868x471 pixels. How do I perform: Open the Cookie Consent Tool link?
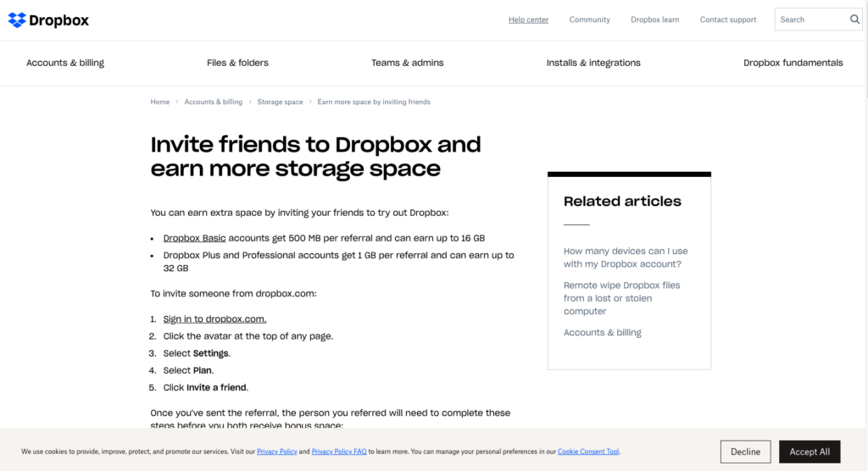588,452
